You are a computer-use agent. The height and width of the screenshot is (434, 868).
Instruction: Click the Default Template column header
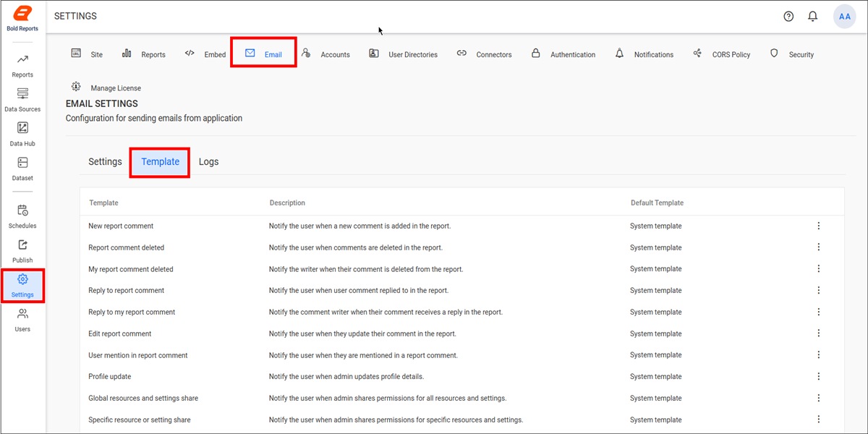(x=657, y=203)
